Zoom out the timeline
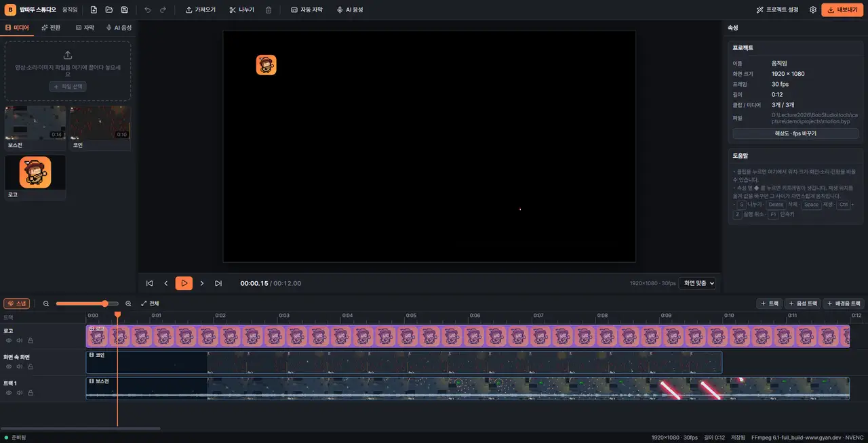Image resolution: width=868 pixels, height=443 pixels. click(46, 303)
